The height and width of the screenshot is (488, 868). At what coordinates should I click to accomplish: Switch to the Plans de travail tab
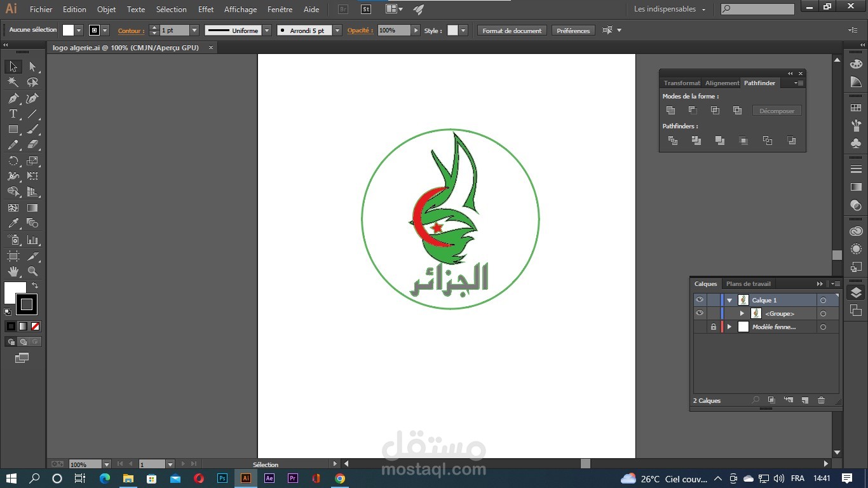748,284
